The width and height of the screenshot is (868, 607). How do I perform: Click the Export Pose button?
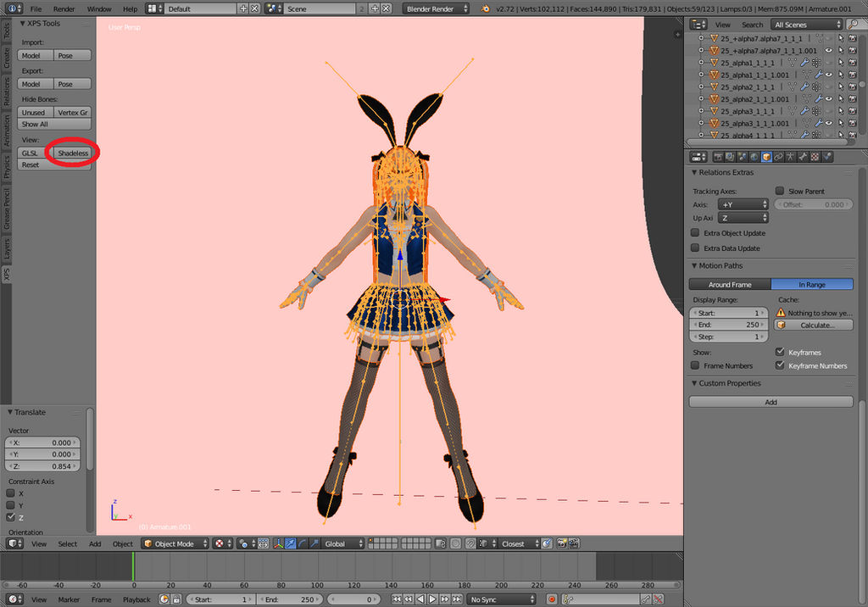[x=73, y=84]
